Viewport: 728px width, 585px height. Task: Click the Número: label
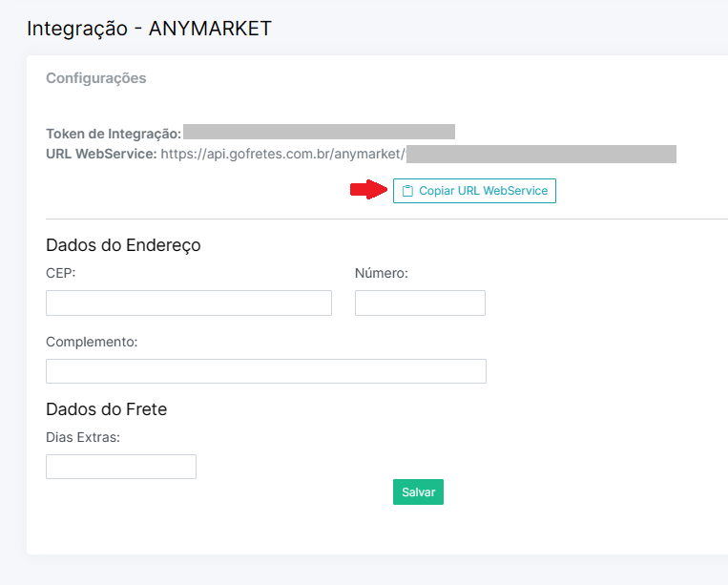pos(382,273)
